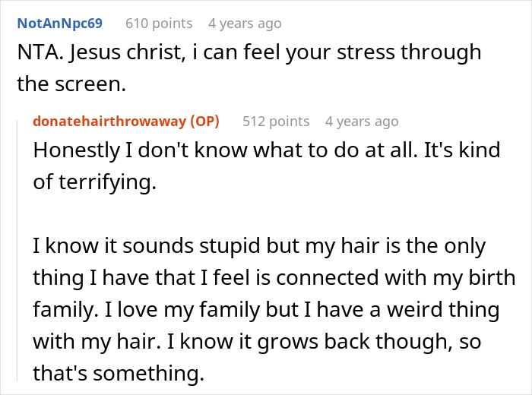The image size is (532, 395).
Task: Open timestamp link on NotAnNpc69's comment
Action: pyautogui.click(x=245, y=24)
